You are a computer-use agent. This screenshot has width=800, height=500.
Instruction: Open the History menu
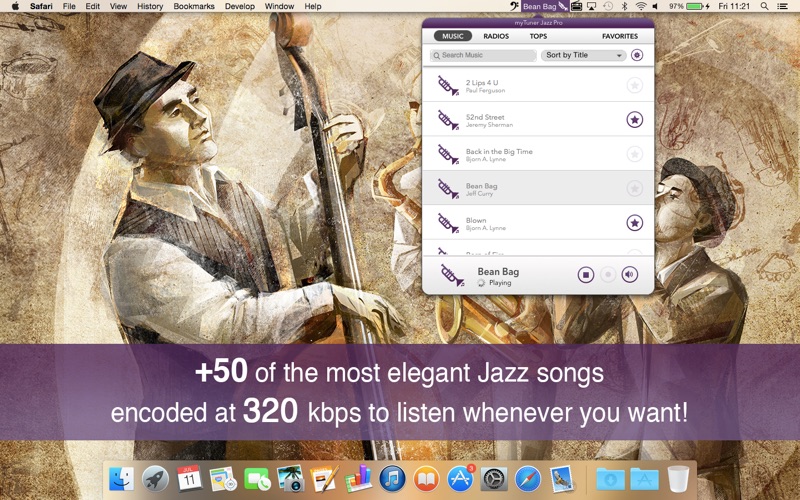pos(150,6)
